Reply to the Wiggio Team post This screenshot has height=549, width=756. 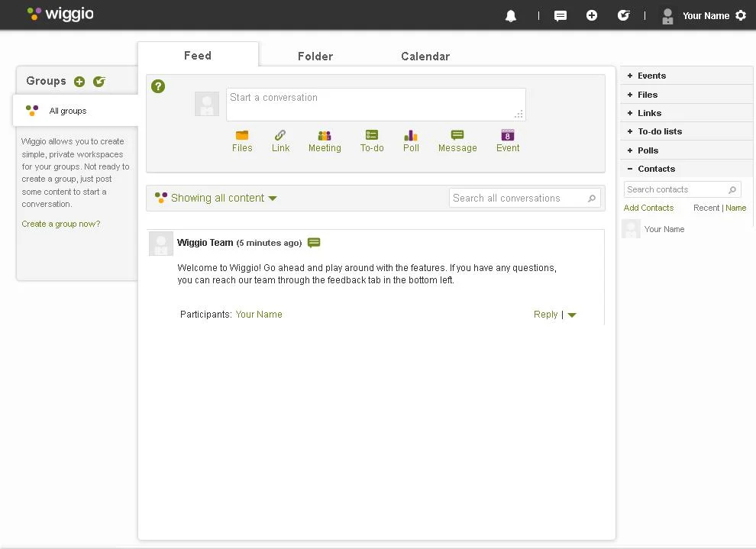pos(545,315)
